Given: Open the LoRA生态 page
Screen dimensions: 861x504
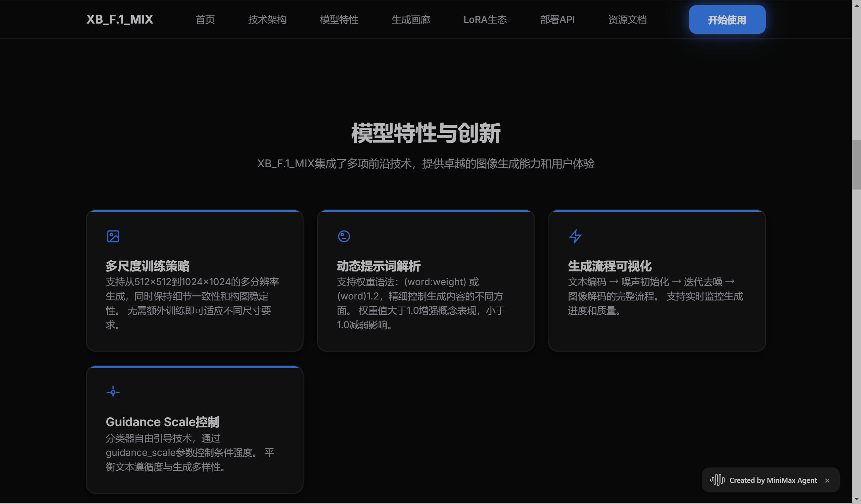Looking at the screenshot, I should [485, 19].
